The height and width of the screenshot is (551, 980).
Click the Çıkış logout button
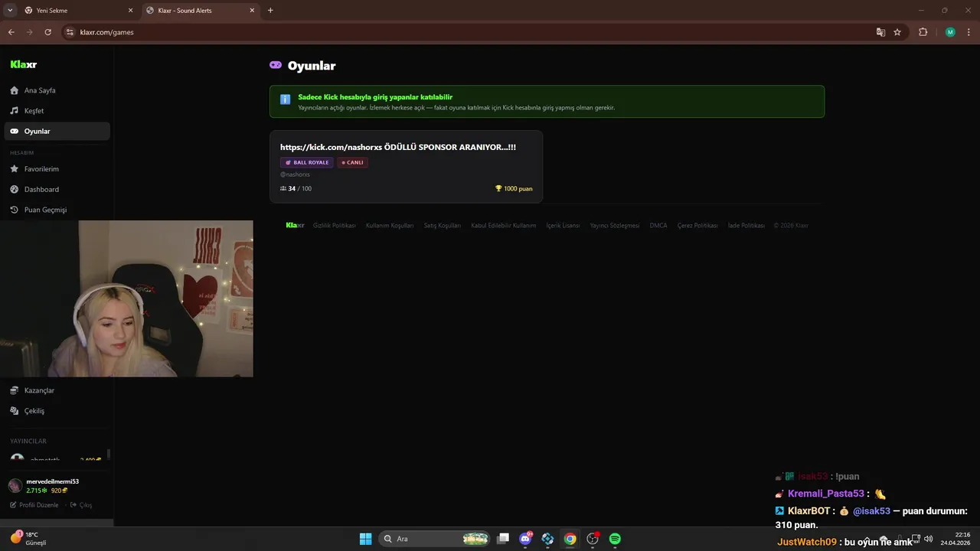(81, 505)
